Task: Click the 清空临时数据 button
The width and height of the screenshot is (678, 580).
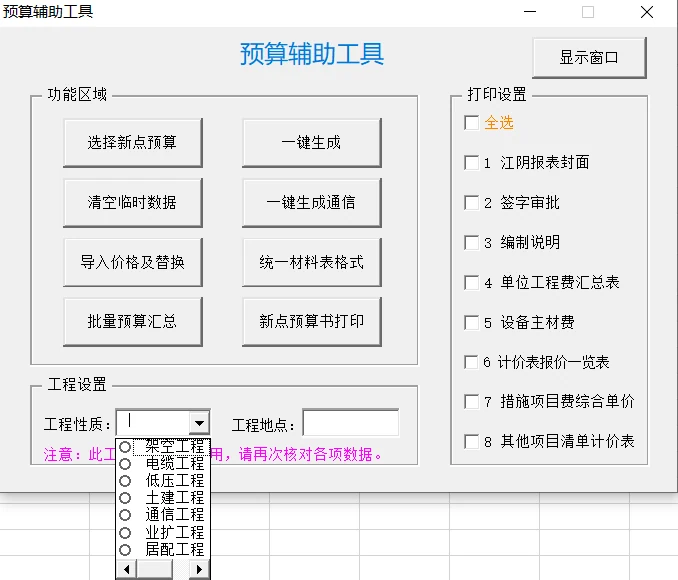Action: click(133, 202)
